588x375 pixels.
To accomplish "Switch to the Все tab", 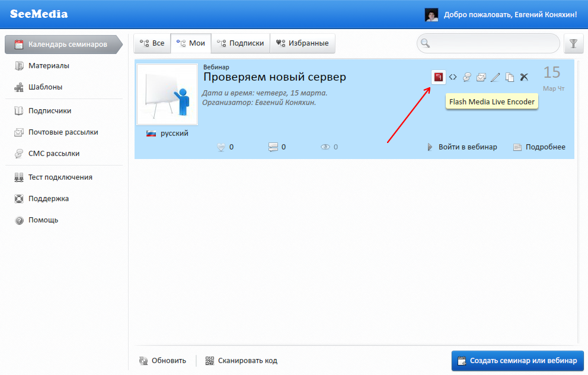I will [152, 43].
